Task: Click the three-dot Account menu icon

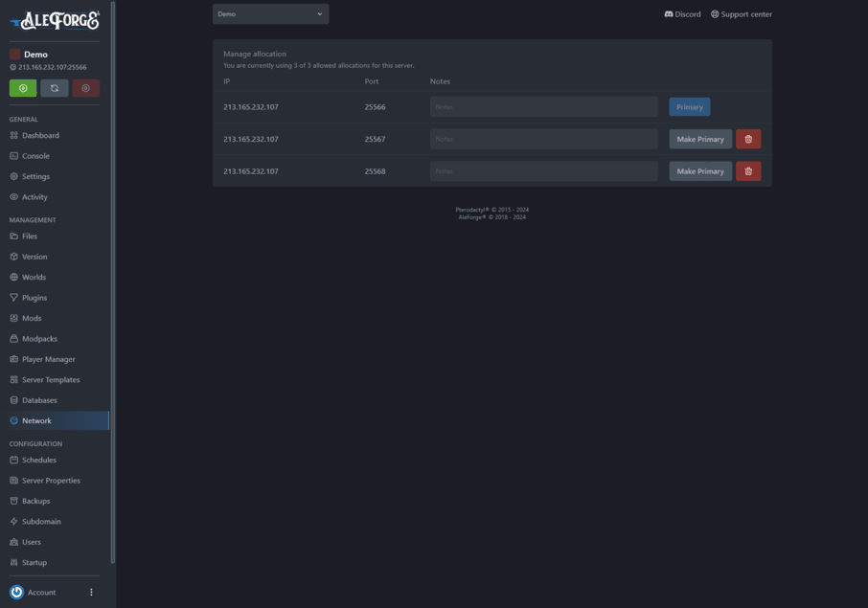Action: 92,593
